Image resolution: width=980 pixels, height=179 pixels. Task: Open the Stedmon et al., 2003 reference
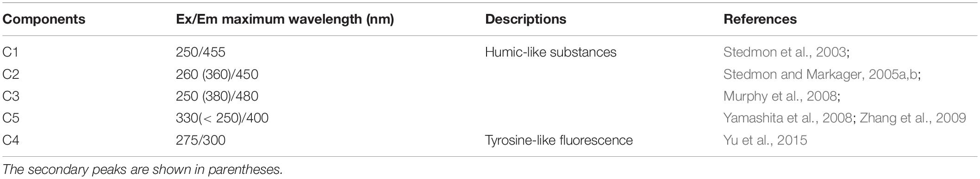point(785,52)
